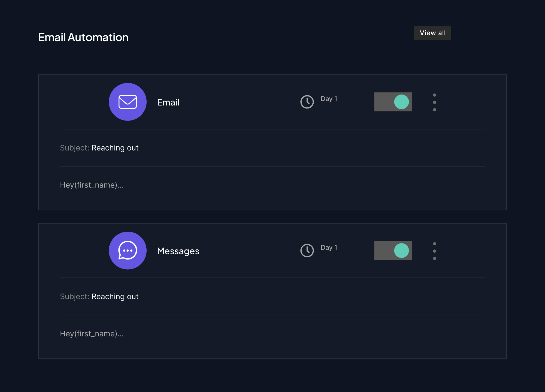This screenshot has height=392, width=545.
Task: Click the Email body text Hey(first_name)...
Action: [92, 185]
